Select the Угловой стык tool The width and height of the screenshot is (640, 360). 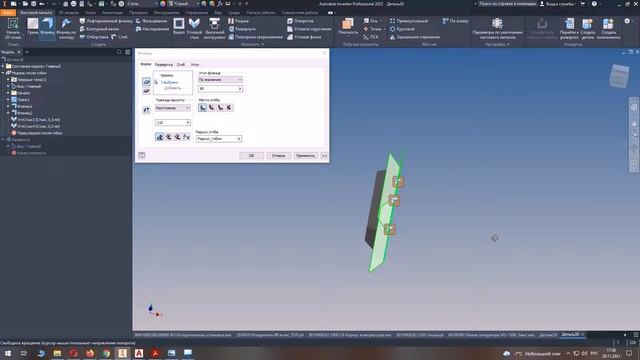[194, 28]
